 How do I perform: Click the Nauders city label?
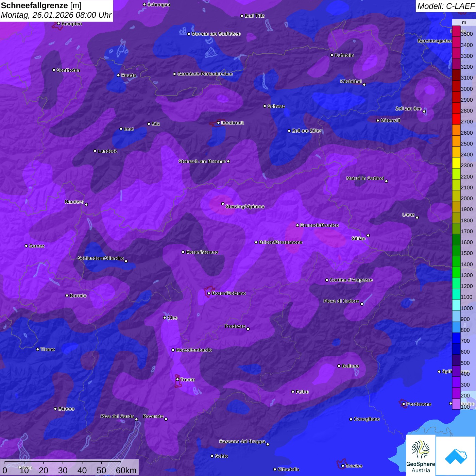click(74, 202)
